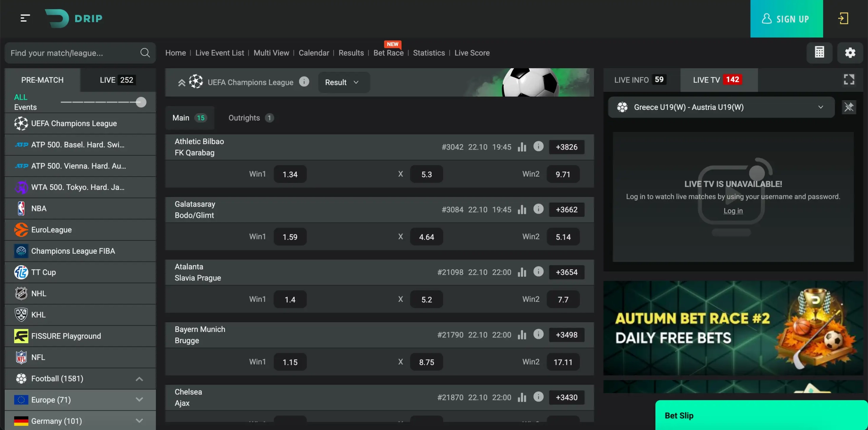Viewport: 868px width, 430px height.
Task: Open the Bet Race page
Action: coord(388,53)
